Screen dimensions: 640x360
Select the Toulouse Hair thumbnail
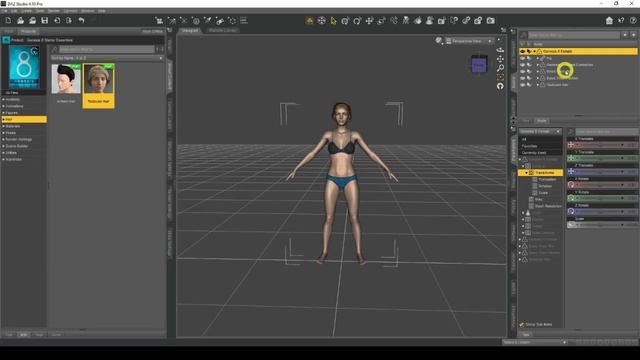tap(98, 86)
